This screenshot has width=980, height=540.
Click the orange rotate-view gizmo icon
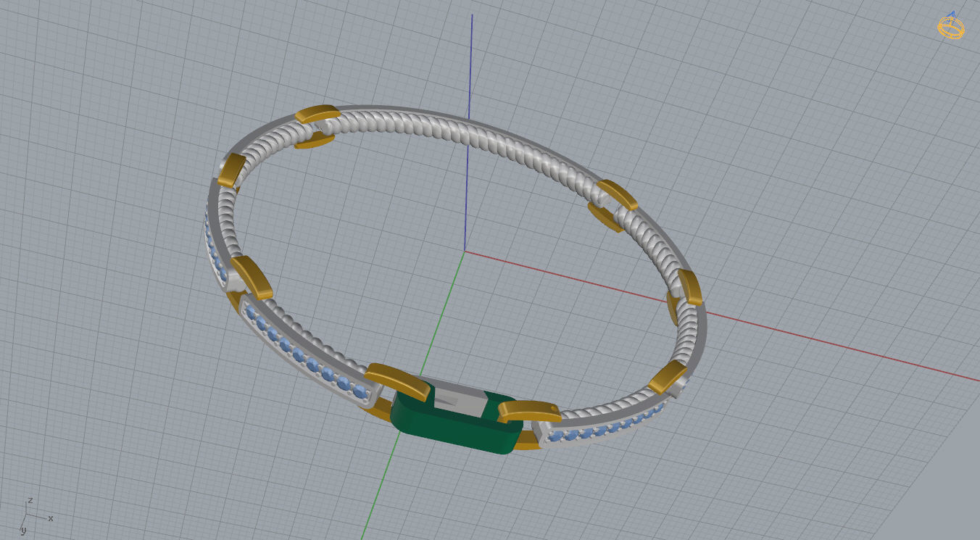[x=950, y=26]
